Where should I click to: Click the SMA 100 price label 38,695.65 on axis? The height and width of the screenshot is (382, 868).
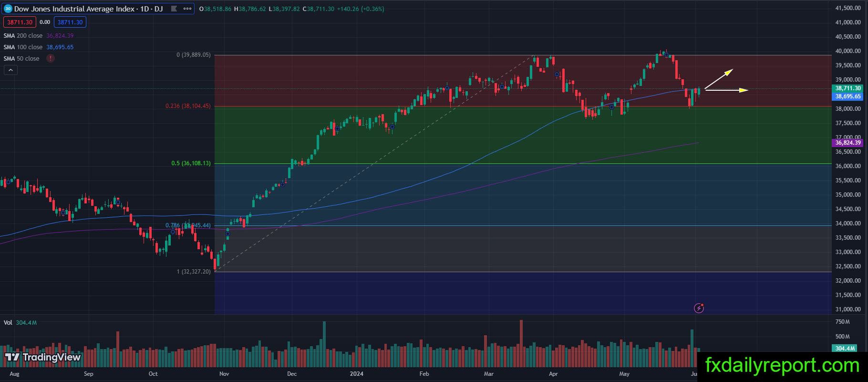click(848, 96)
